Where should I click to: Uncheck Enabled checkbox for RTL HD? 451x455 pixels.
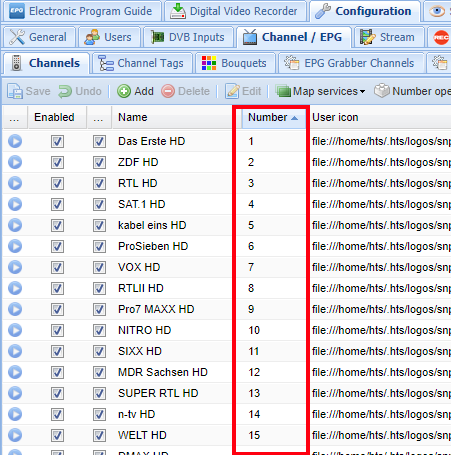click(x=57, y=183)
